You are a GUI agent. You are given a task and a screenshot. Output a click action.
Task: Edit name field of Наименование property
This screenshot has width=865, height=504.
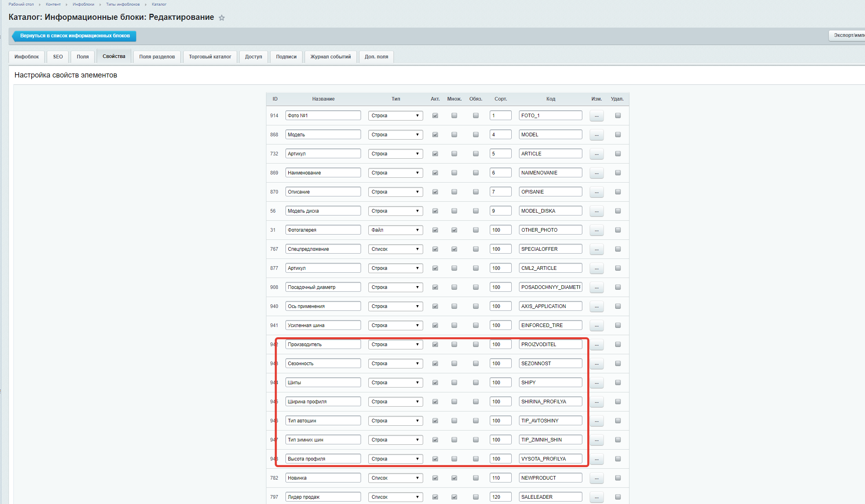(x=323, y=173)
